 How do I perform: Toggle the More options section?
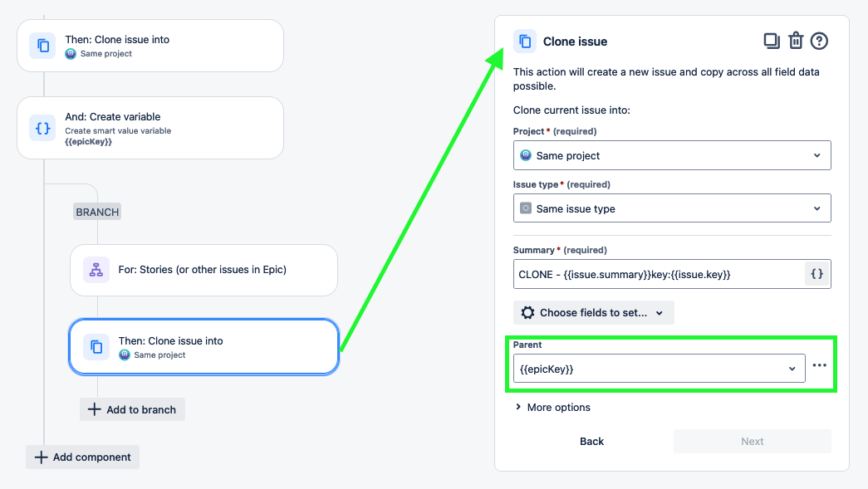(554, 407)
